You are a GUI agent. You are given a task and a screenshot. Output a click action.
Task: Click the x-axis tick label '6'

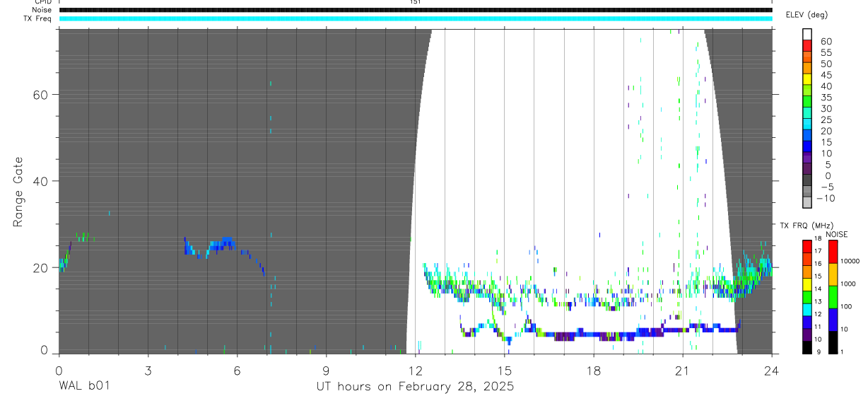[237, 370]
